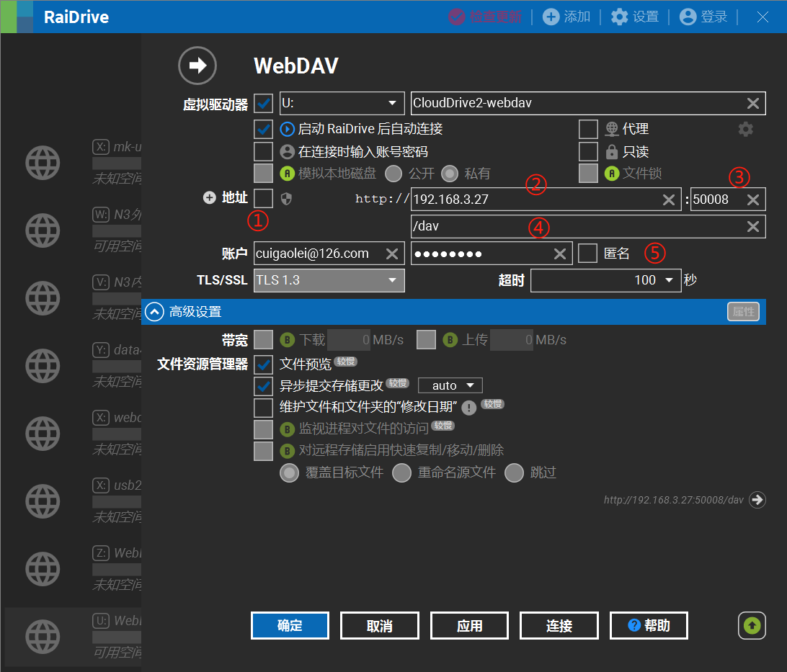Clear the drive name CloudDrive2-webdav field
This screenshot has height=672, width=787.
753,103
